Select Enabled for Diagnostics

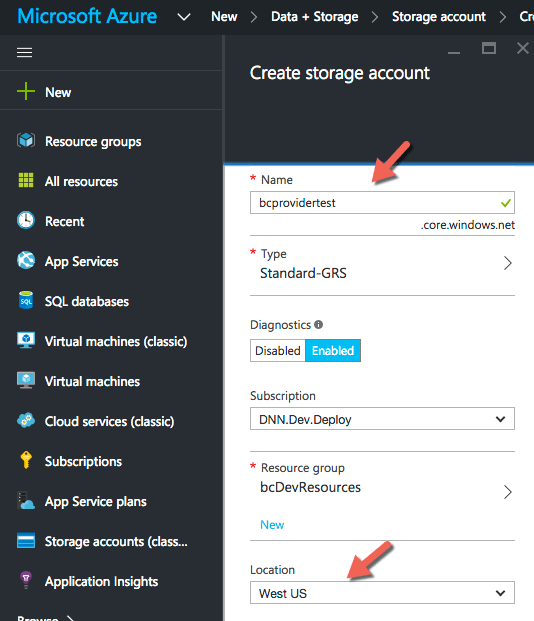[x=333, y=351]
